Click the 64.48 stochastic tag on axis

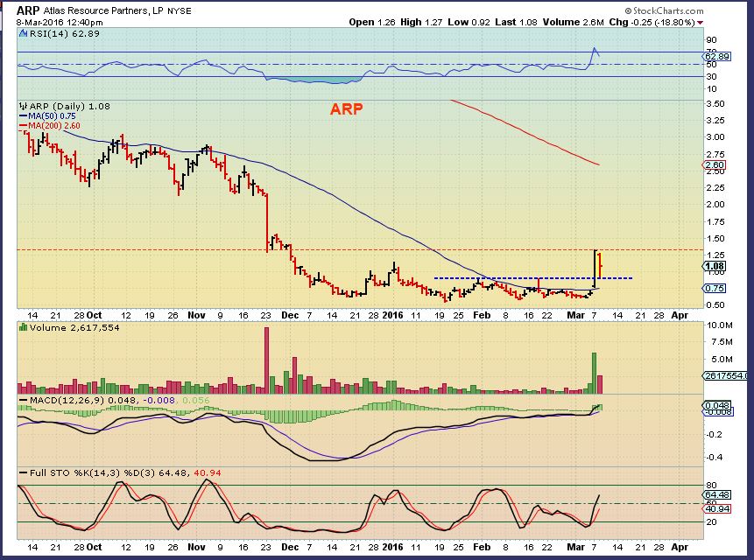point(718,494)
